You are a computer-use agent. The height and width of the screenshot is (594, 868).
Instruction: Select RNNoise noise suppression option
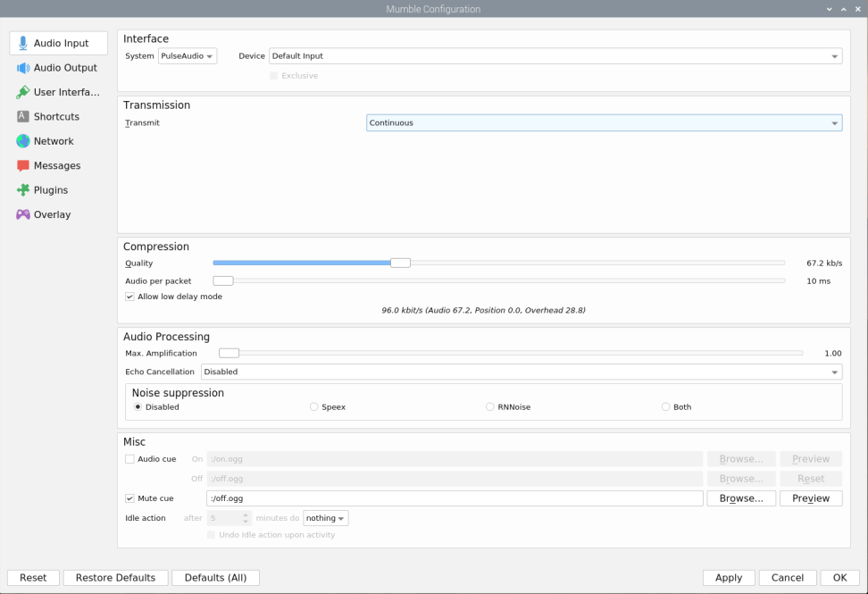(x=490, y=407)
